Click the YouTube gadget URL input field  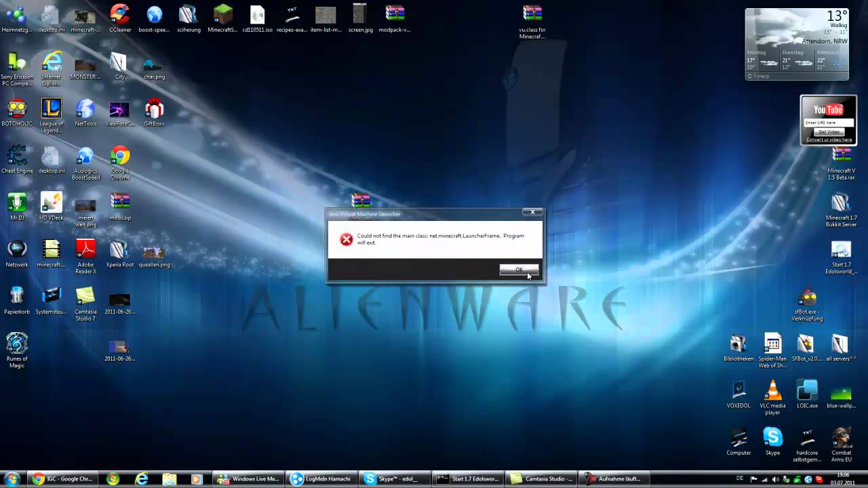829,123
